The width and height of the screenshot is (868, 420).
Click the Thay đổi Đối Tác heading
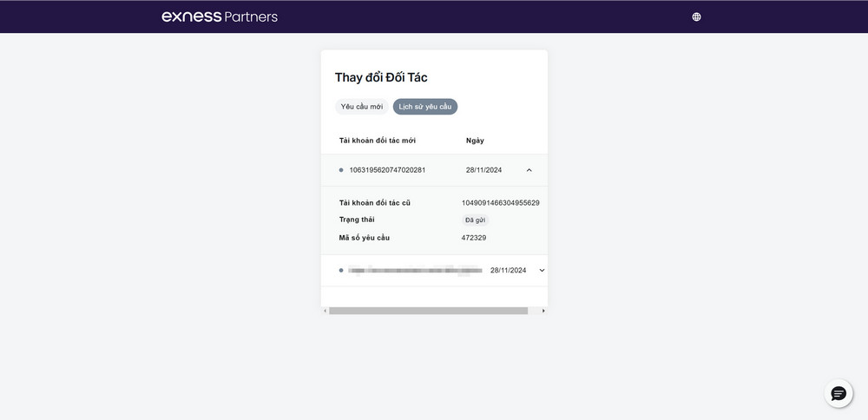pyautogui.click(x=381, y=77)
